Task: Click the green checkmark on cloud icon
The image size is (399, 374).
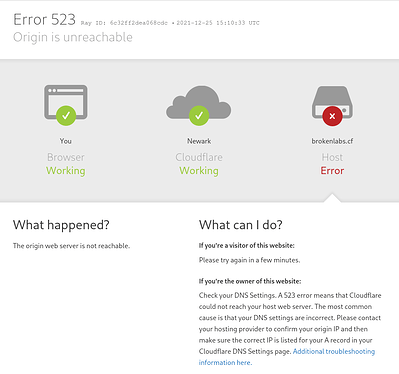Action: tap(199, 115)
